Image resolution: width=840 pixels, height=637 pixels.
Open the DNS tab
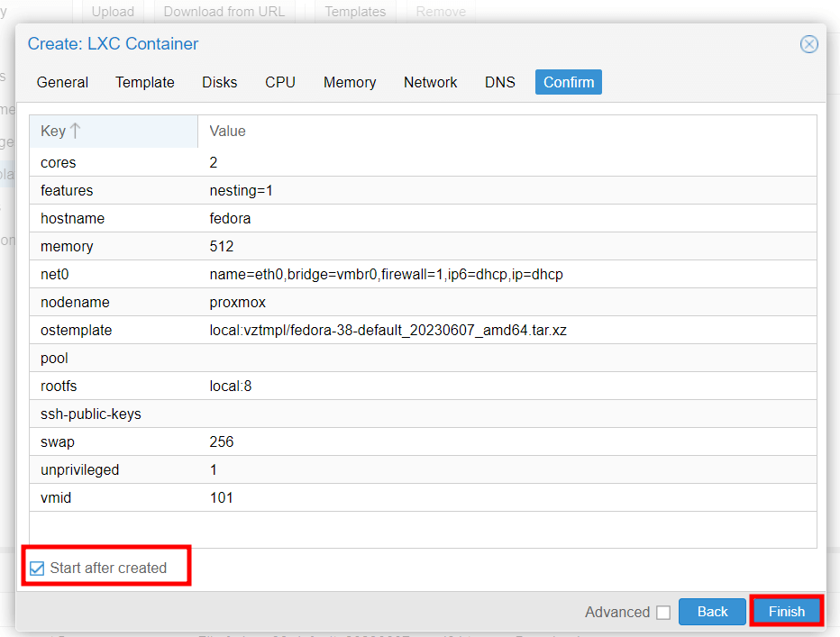click(x=500, y=82)
